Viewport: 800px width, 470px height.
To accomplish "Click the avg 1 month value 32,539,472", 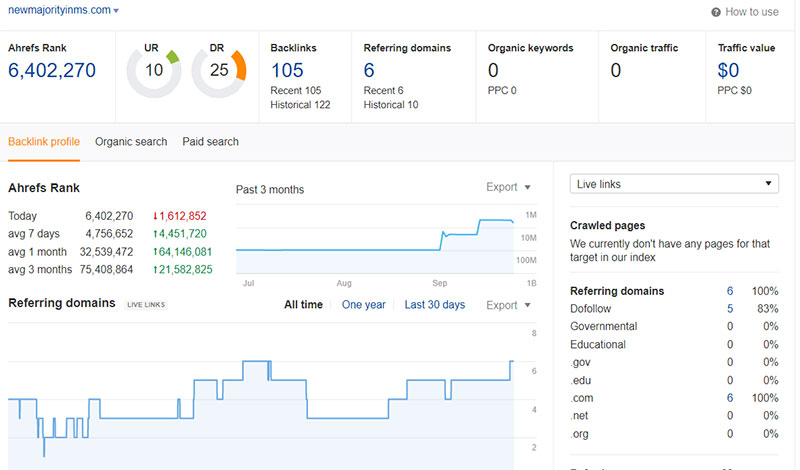I will (x=106, y=252).
